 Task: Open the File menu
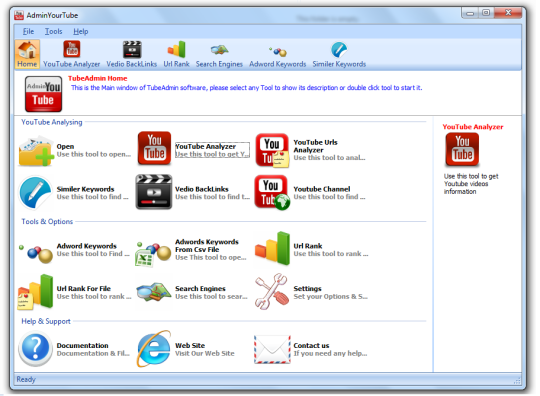28,31
